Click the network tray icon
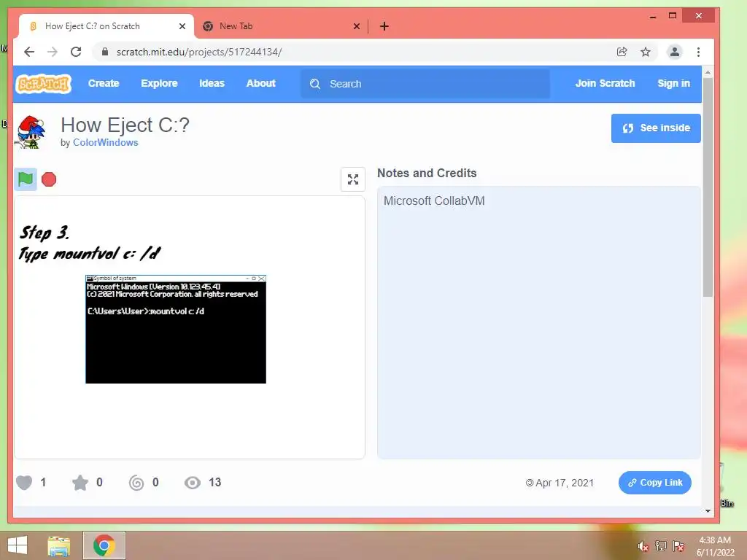The image size is (747, 560). click(x=660, y=546)
